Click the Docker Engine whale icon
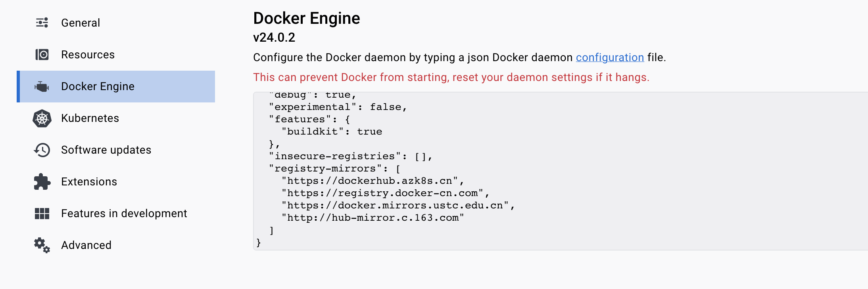This screenshot has width=868, height=289. 42,86
